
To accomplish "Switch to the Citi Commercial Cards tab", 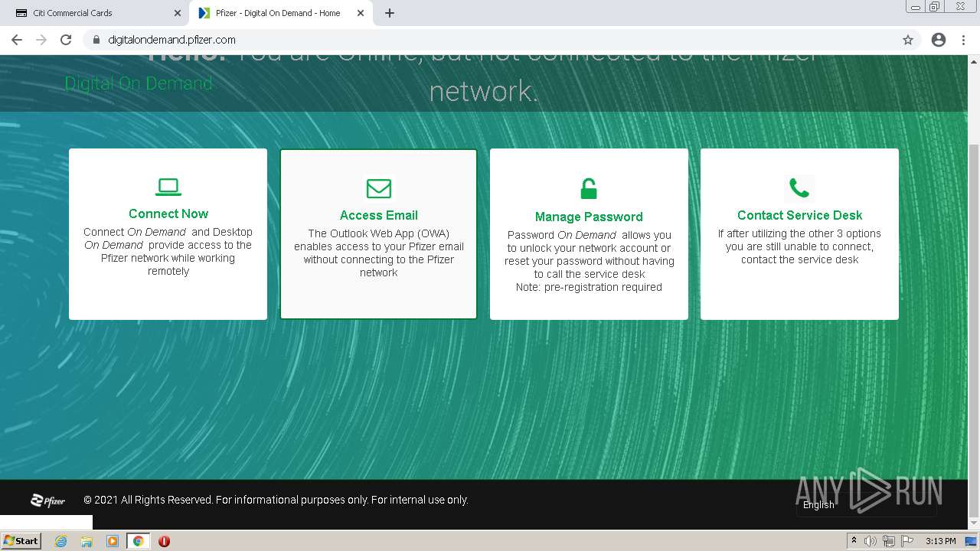I will (x=95, y=13).
